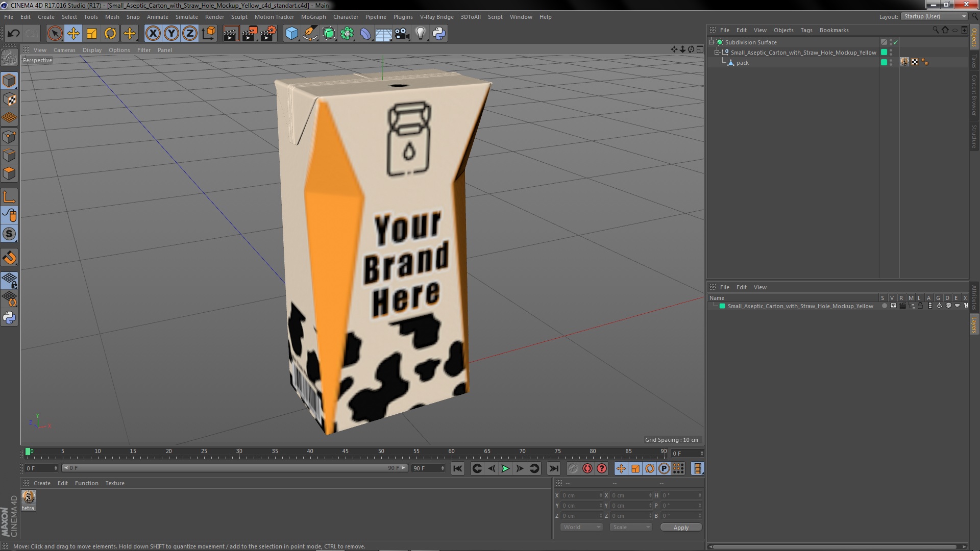Screen dimensions: 980x551
Task: Toggle Enable Snap in left palette
Action: [9, 258]
